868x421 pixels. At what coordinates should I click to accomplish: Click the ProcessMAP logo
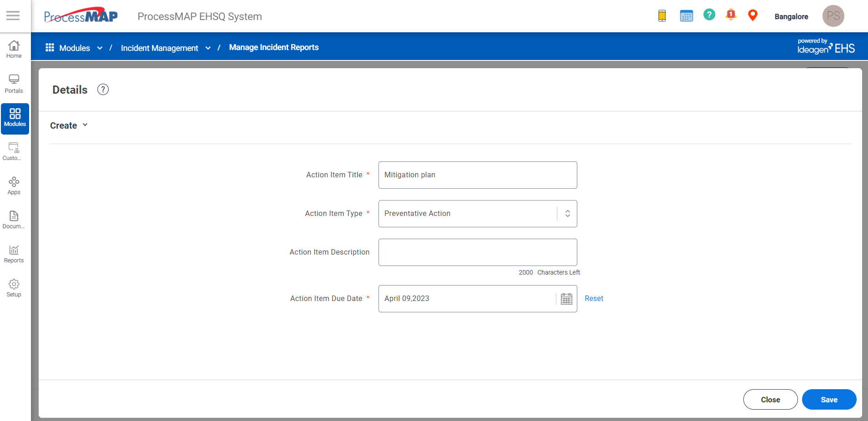(81, 16)
